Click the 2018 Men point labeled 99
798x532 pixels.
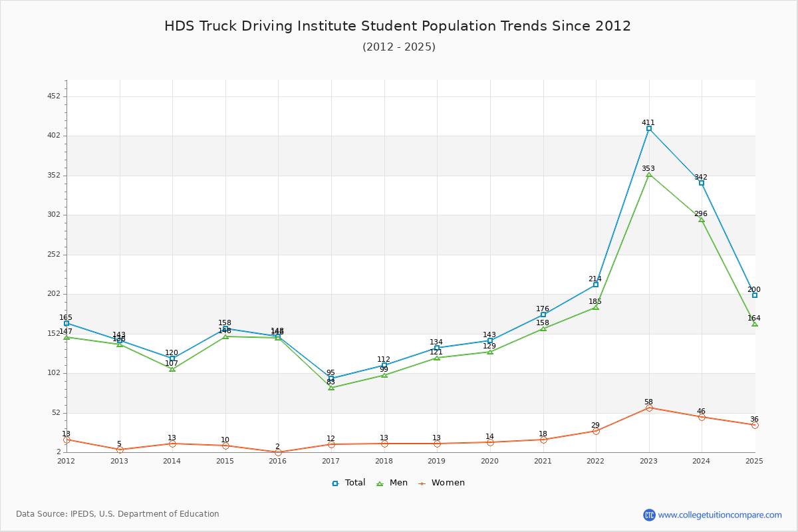[x=384, y=375]
